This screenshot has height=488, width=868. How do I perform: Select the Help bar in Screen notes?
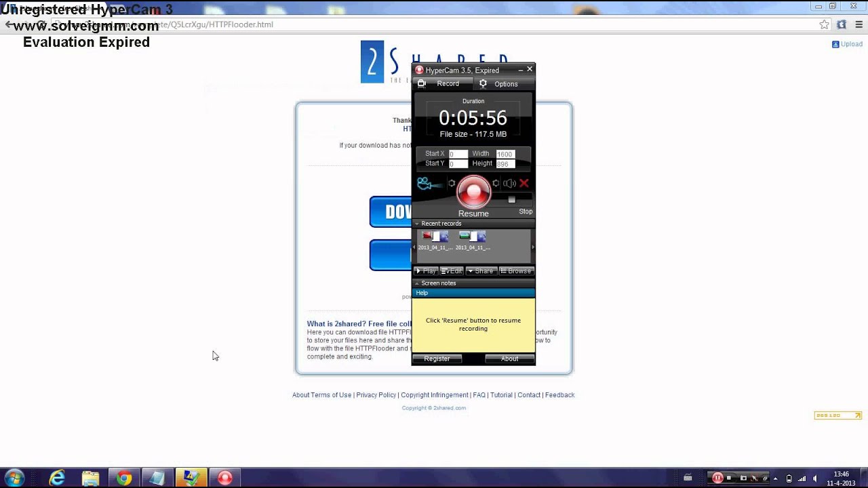473,293
